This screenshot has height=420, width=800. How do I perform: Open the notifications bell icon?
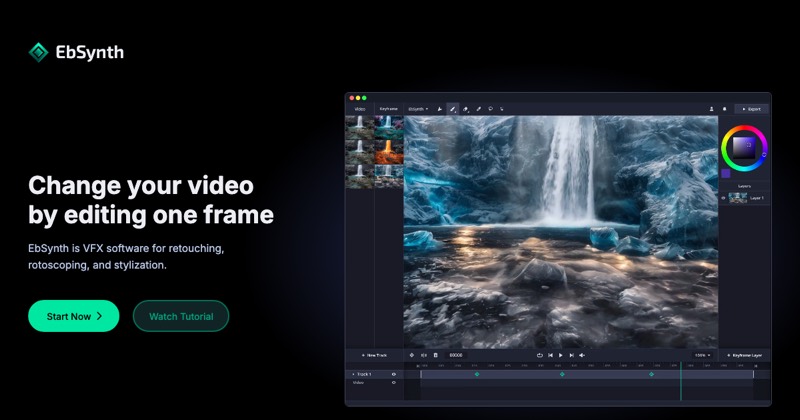pyautogui.click(x=724, y=109)
